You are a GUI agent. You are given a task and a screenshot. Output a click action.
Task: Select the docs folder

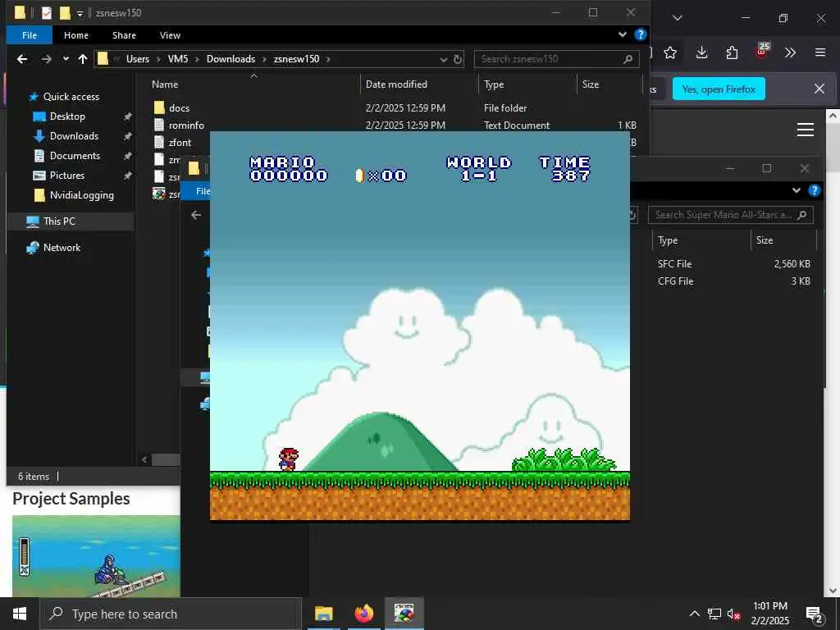pyautogui.click(x=179, y=108)
